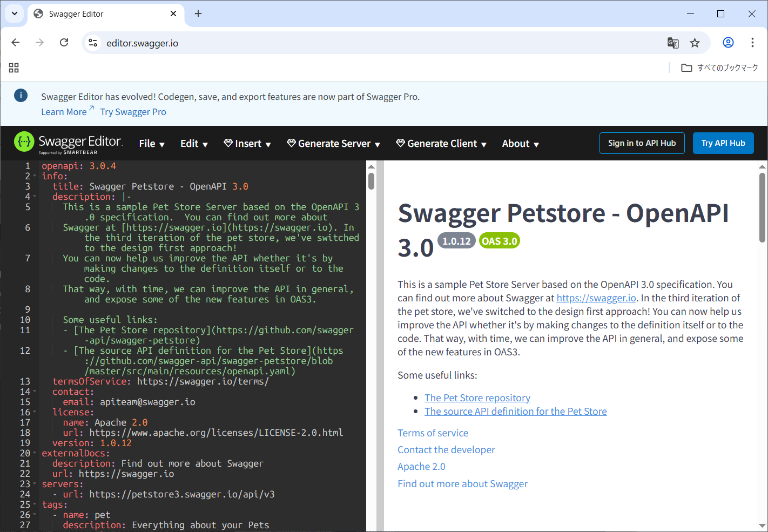Bookmark this page with the star icon

point(695,43)
